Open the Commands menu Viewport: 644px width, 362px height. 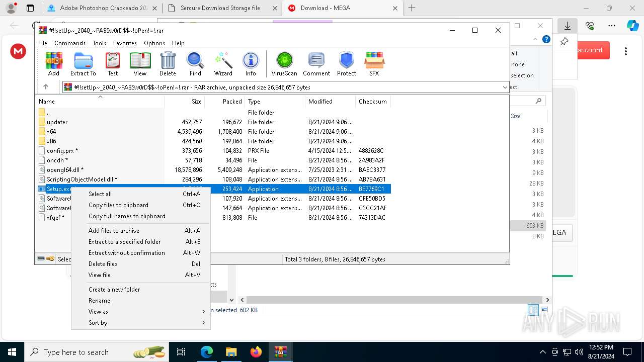[x=70, y=43]
